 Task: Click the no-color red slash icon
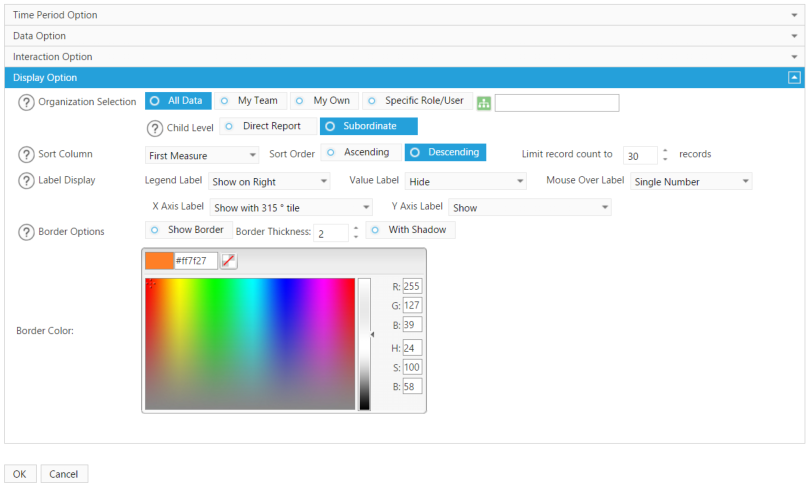228,261
